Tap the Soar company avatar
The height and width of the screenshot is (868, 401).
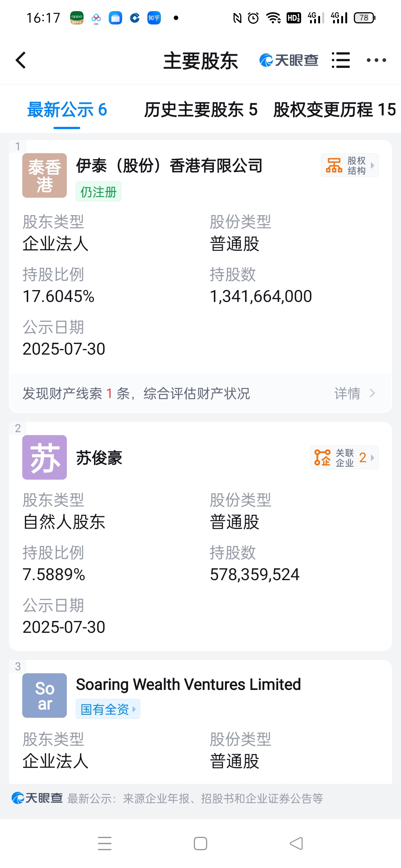coord(45,696)
